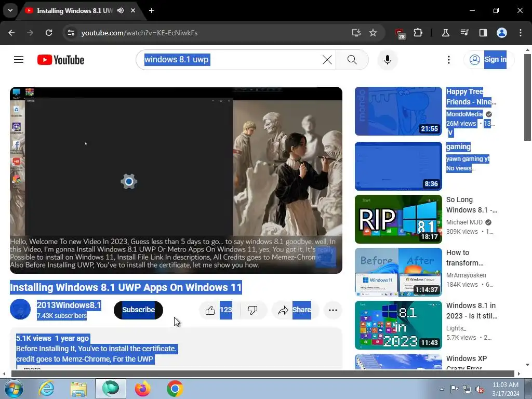The image size is (532, 399).
Task: Open Windows 8.1 in 2023 title link
Action: pos(471,311)
